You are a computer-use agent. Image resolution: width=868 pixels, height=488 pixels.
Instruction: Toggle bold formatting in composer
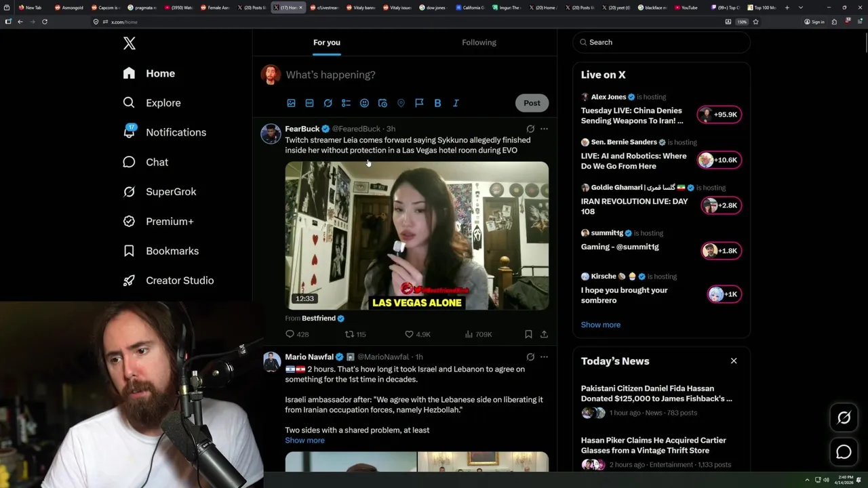(437, 103)
